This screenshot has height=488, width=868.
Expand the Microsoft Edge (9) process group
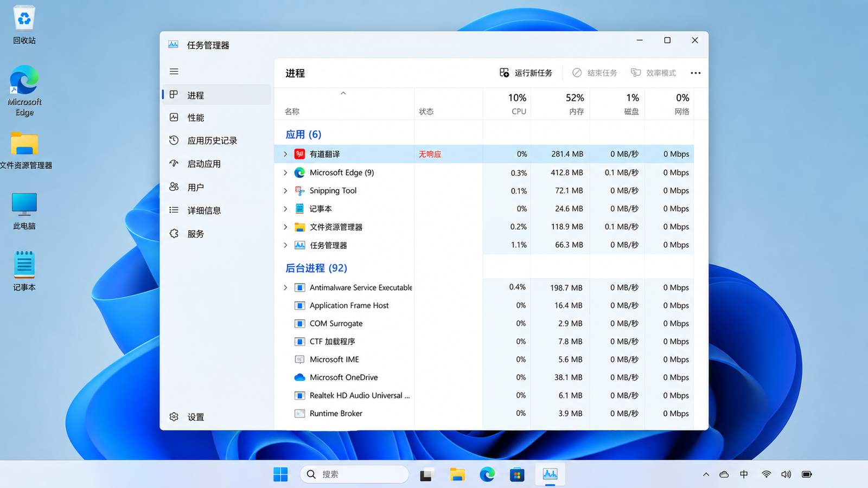coord(285,172)
